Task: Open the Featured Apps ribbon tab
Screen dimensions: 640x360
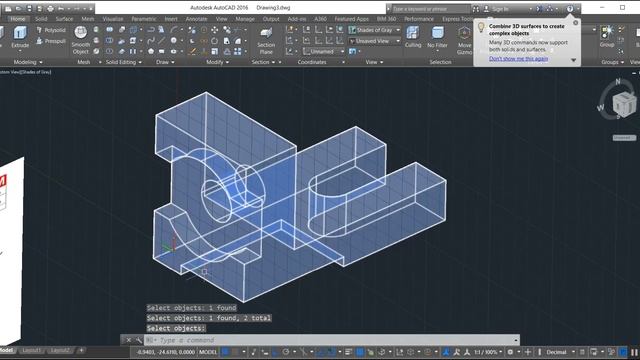Action: tap(351, 19)
